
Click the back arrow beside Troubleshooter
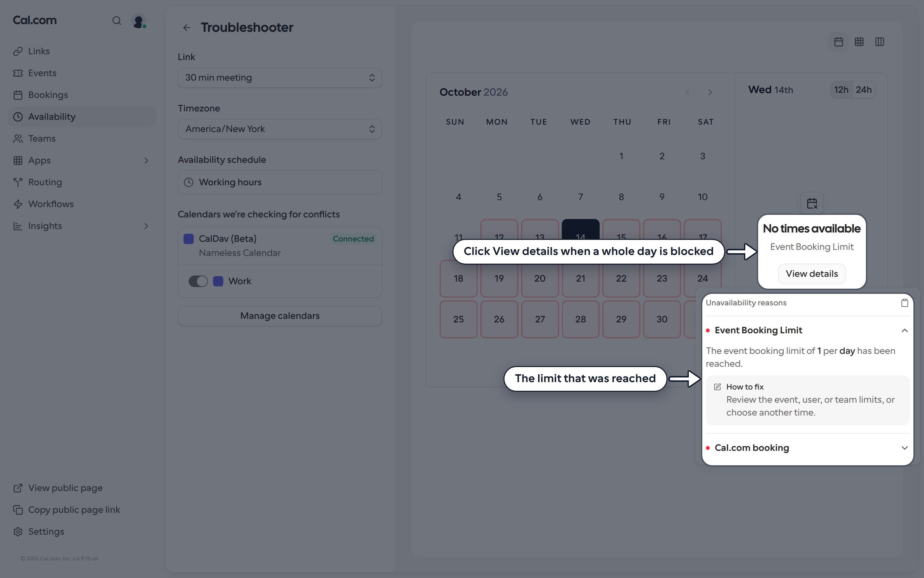coord(186,28)
